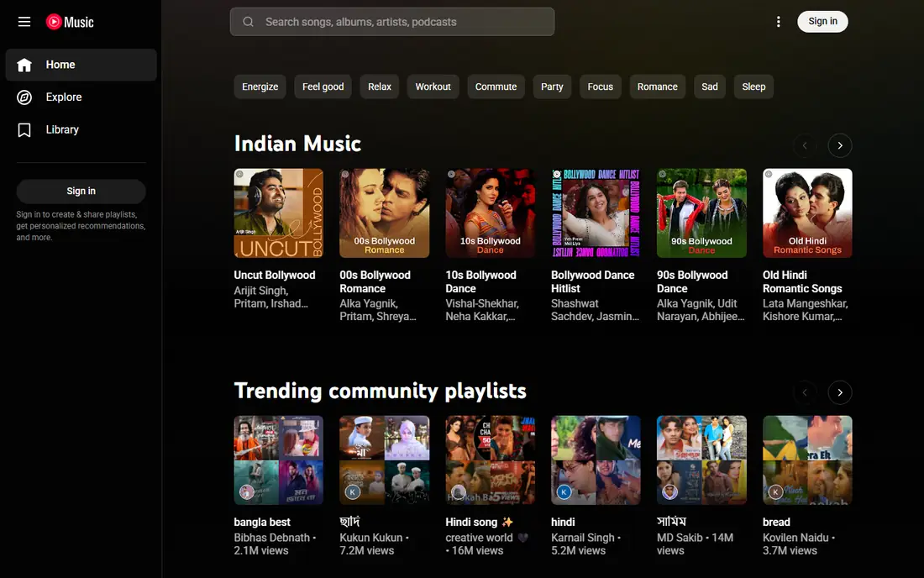Click the Bollywood Dance Hitlist title
Viewport: 924px width, 578px height.
pos(593,281)
